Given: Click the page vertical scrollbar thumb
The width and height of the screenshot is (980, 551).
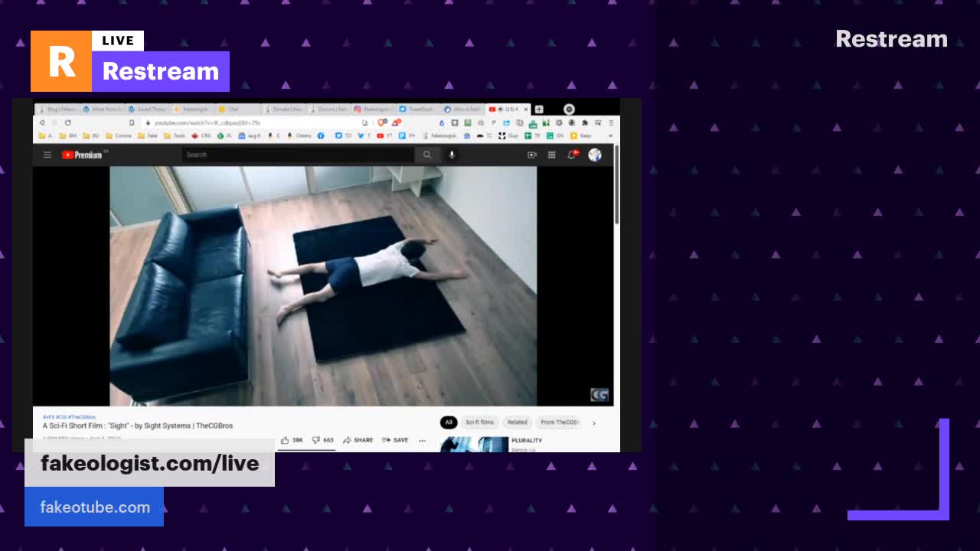Looking at the screenshot, I should pos(617,184).
